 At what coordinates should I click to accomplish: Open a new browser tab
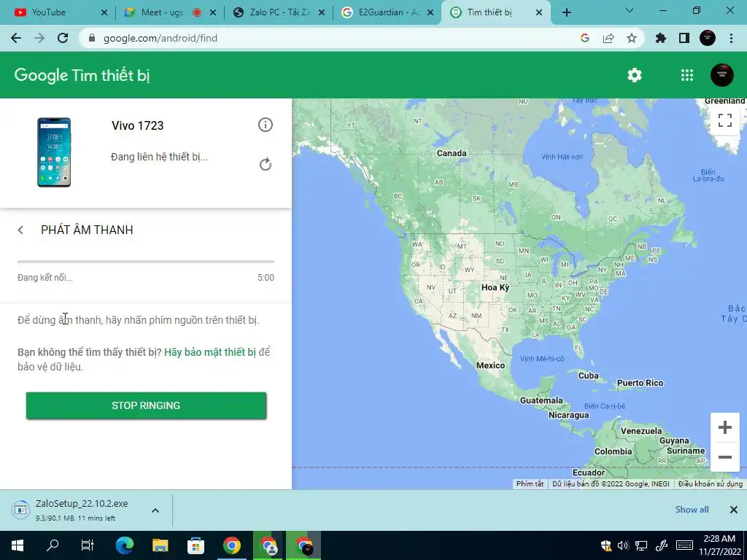click(566, 12)
